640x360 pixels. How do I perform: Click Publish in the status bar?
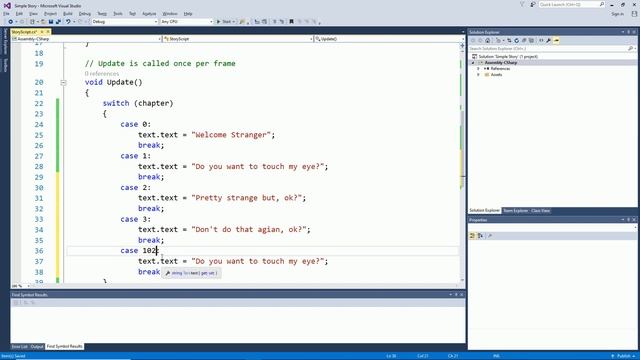(623, 356)
